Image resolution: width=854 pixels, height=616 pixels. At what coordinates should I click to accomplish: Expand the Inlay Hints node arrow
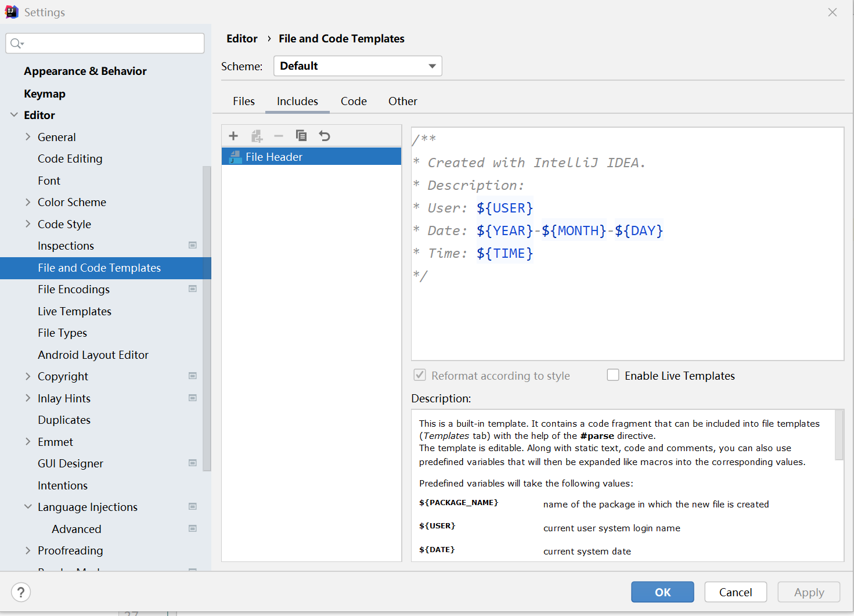pyautogui.click(x=28, y=398)
